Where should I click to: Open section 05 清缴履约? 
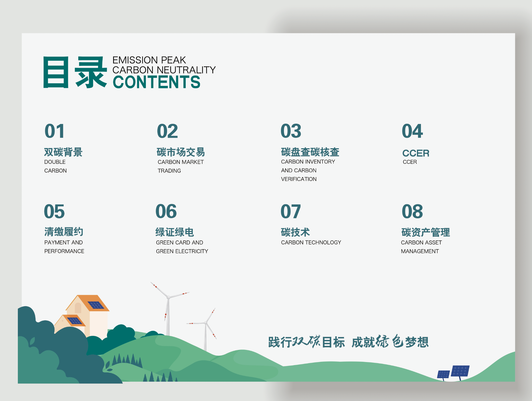point(64,232)
